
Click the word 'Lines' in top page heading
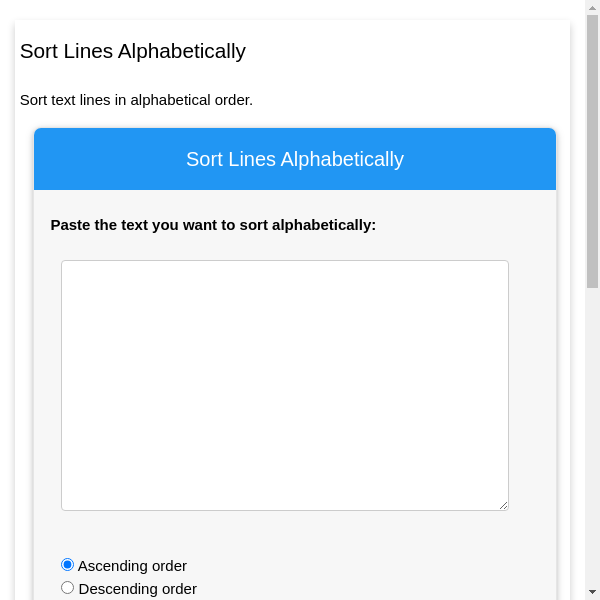point(88,51)
